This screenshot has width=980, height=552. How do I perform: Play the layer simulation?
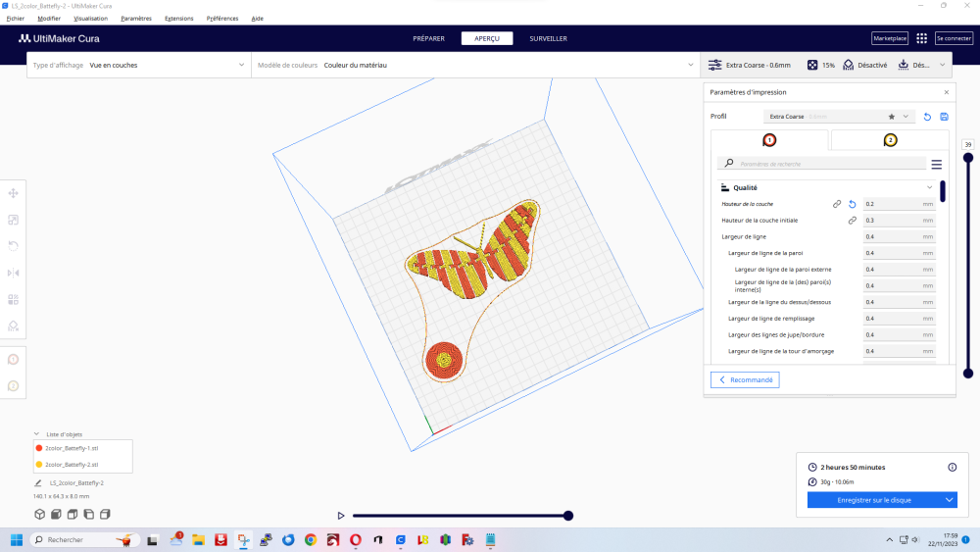pyautogui.click(x=341, y=516)
